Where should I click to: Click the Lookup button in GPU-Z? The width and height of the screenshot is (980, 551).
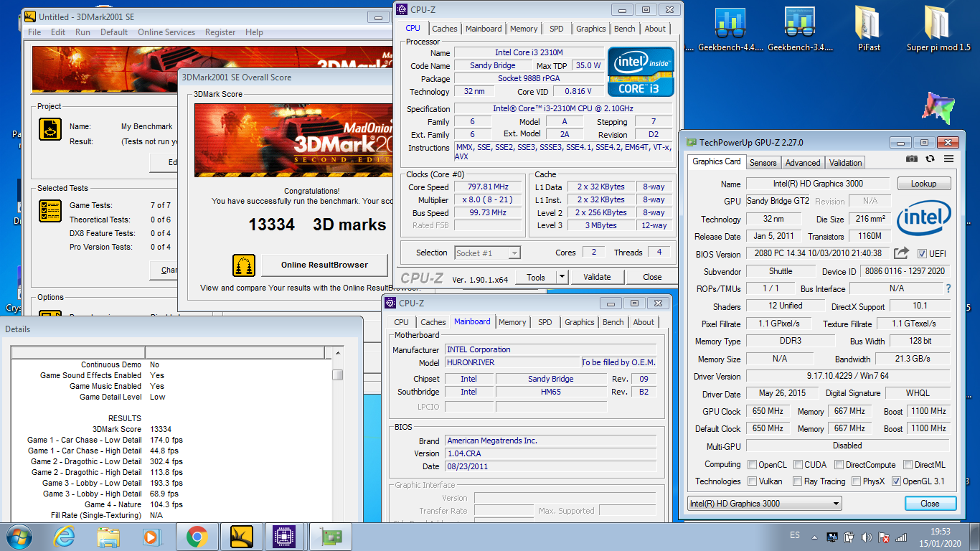(924, 184)
